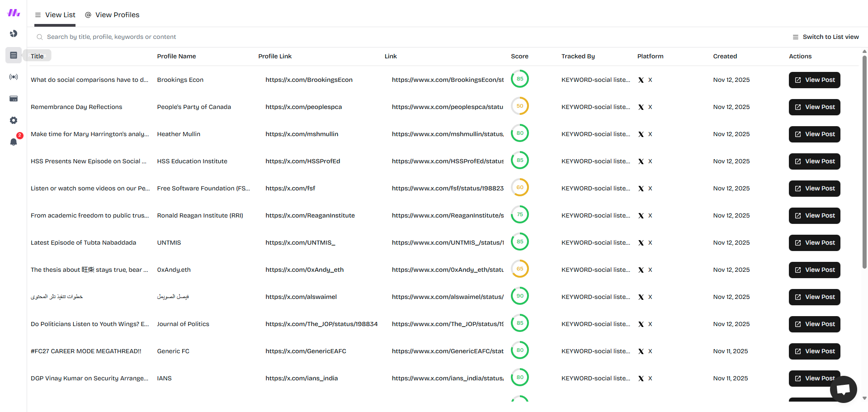Click the search magnifier icon in the search bar
This screenshot has width=868, height=412.
click(40, 37)
